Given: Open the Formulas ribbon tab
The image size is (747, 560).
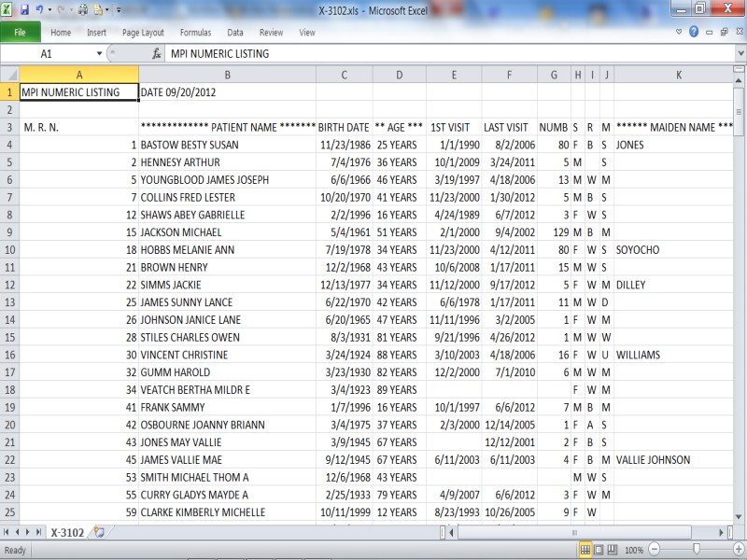Looking at the screenshot, I should 195,33.
